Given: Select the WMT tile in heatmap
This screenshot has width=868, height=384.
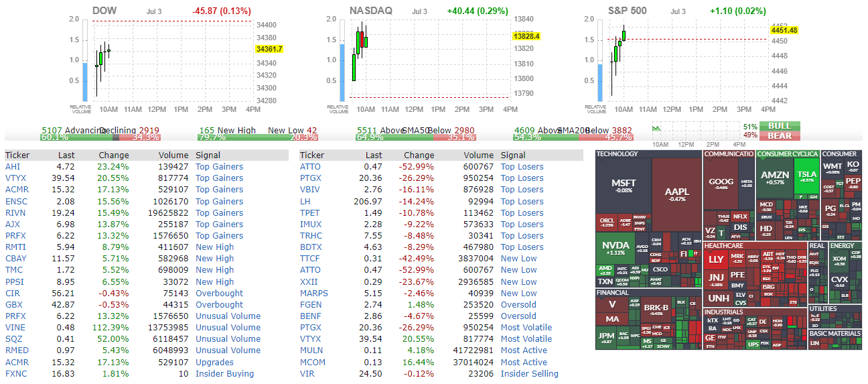Looking at the screenshot, I should 833,168.
